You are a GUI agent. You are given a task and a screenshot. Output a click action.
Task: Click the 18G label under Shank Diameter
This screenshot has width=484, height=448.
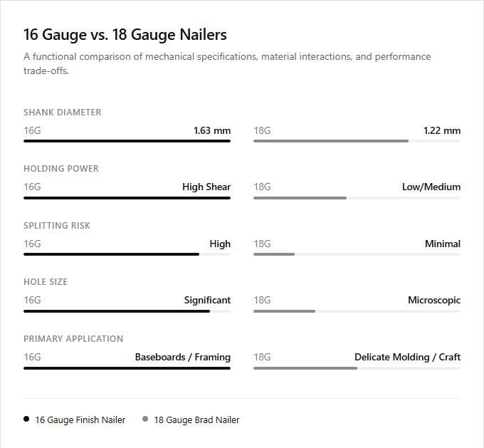coord(262,130)
